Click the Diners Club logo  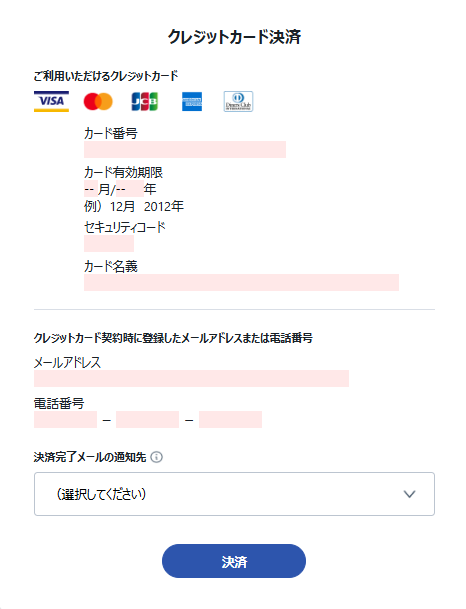coord(238,101)
